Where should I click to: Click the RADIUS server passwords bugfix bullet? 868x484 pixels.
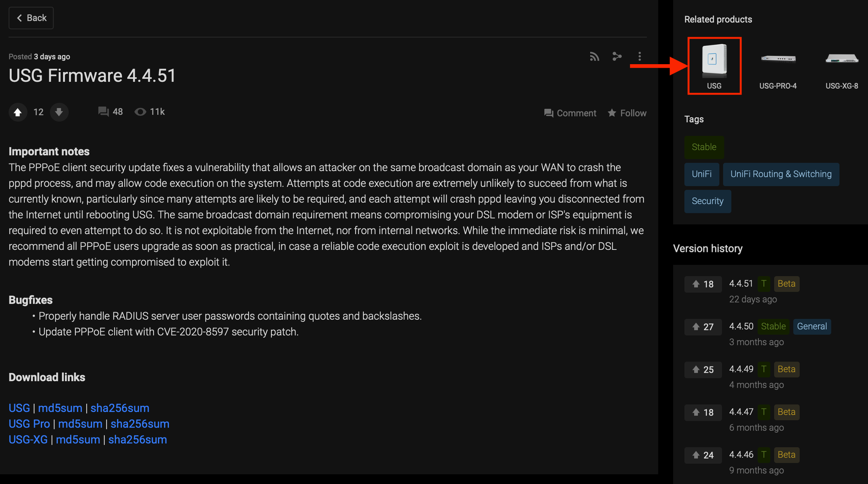(230, 316)
